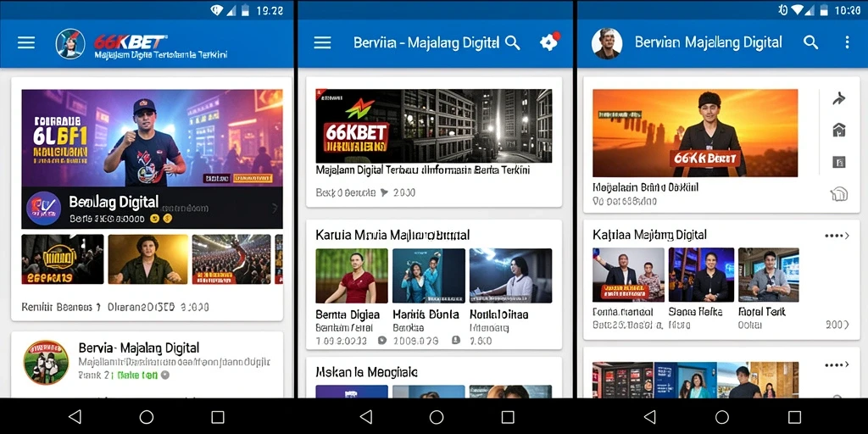Image resolution: width=868 pixels, height=434 pixels.
Task: Tap round green avatar of Bervia- Majalang Digital
Action: 46,363
